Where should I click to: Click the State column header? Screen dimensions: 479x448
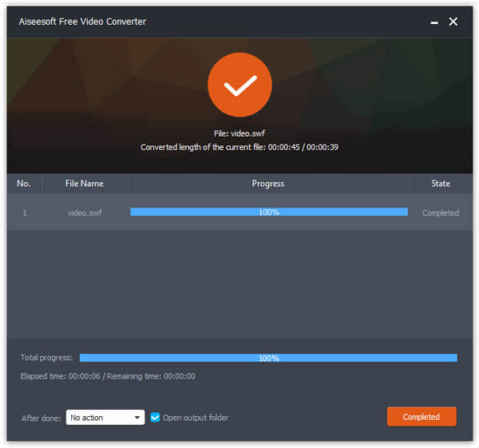tap(441, 184)
